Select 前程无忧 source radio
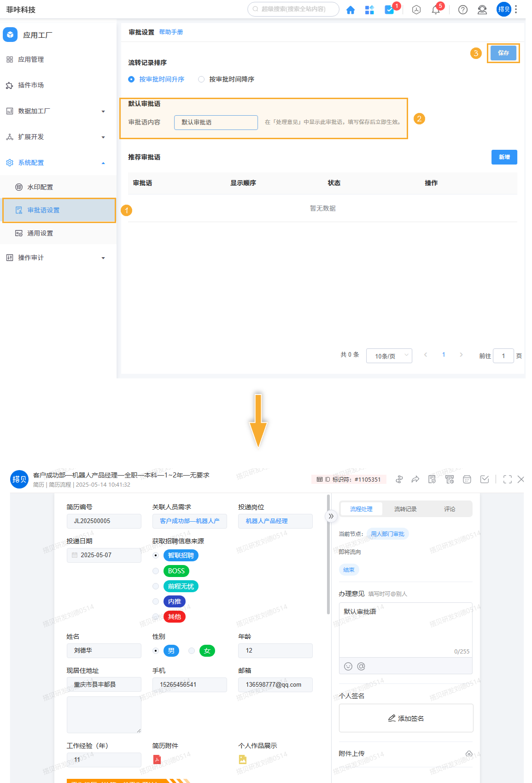The image size is (532, 783). click(x=156, y=586)
